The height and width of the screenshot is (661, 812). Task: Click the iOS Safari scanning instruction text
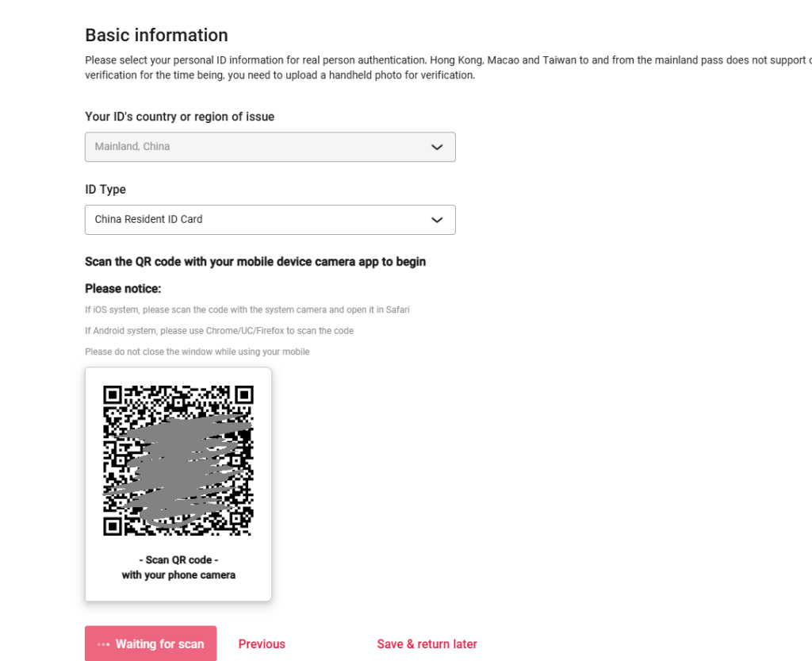pyautogui.click(x=247, y=309)
